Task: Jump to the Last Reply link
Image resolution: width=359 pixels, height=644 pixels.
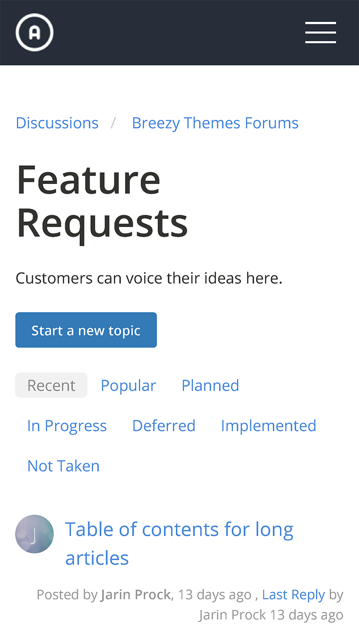Action: (x=293, y=595)
